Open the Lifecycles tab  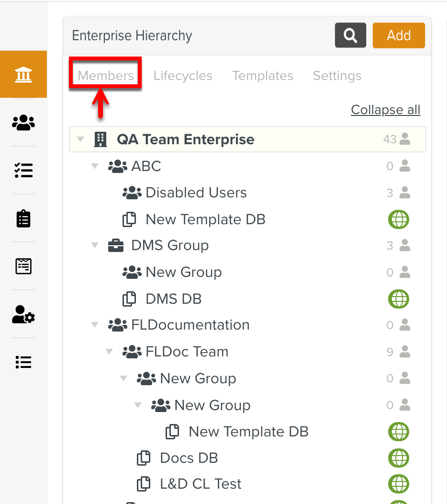pyautogui.click(x=183, y=76)
